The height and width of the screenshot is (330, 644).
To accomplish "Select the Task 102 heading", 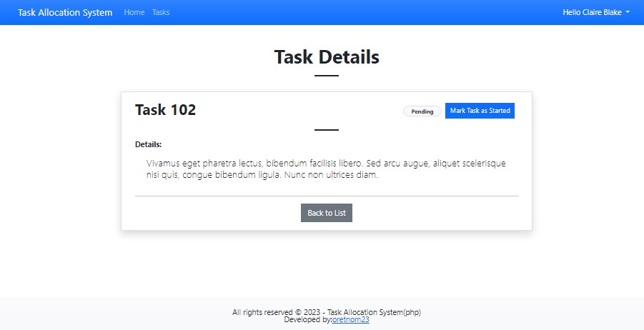I will (x=166, y=110).
